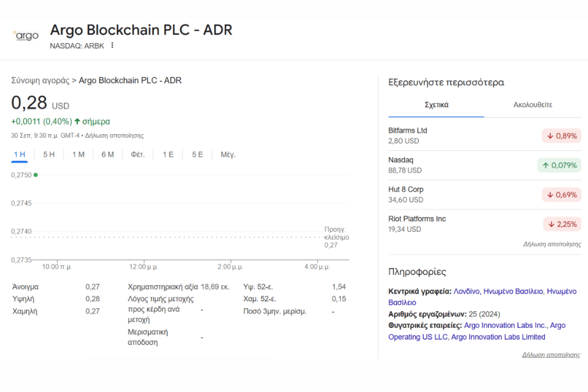Click the 12:00 μ.μ. chart axis label
The width and height of the screenshot is (588, 392).
(144, 267)
